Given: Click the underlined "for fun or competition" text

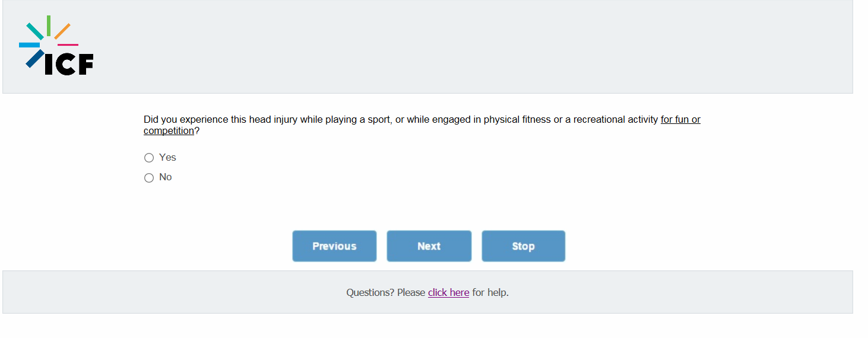Looking at the screenshot, I should 680,120.
